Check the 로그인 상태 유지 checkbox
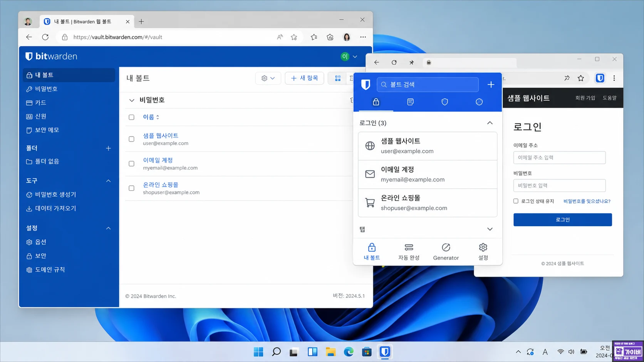This screenshot has width=644, height=362. click(x=516, y=201)
